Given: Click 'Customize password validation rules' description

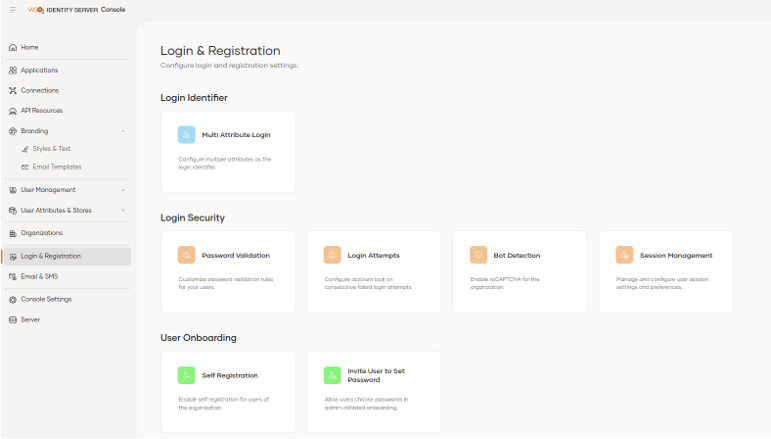Looking at the screenshot, I should pyautogui.click(x=226, y=283).
